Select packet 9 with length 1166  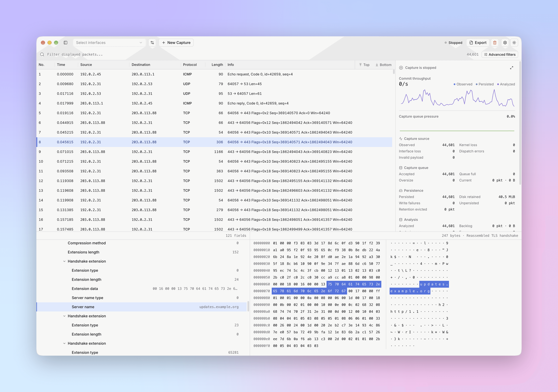pyautogui.click(x=214, y=152)
